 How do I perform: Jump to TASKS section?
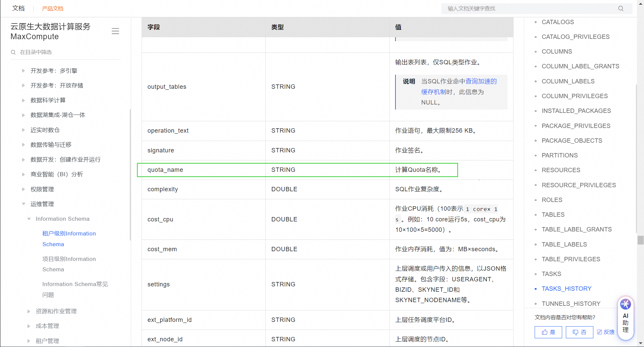[551, 274]
